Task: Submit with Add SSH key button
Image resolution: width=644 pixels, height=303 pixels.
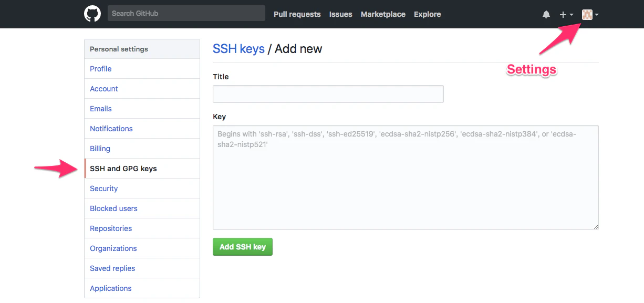Action: pos(243,247)
